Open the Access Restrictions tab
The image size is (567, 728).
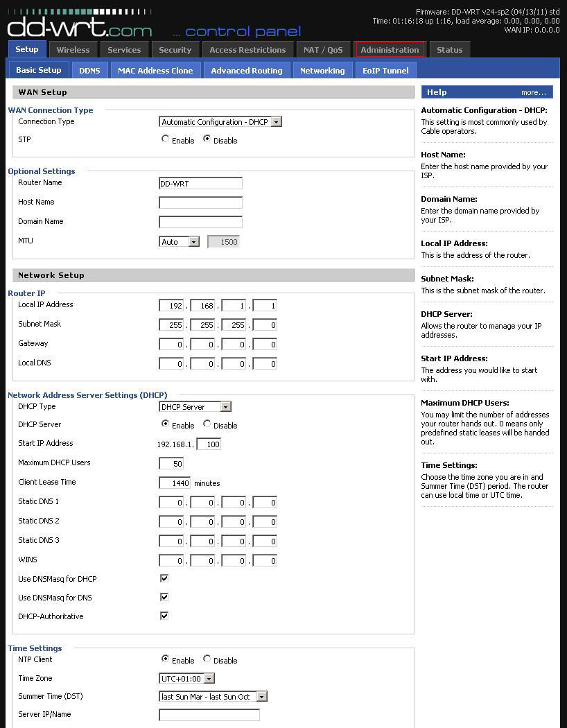tap(247, 50)
